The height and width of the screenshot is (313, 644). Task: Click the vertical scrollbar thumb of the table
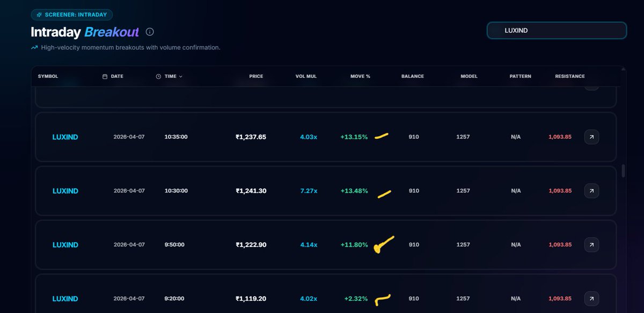point(623,171)
